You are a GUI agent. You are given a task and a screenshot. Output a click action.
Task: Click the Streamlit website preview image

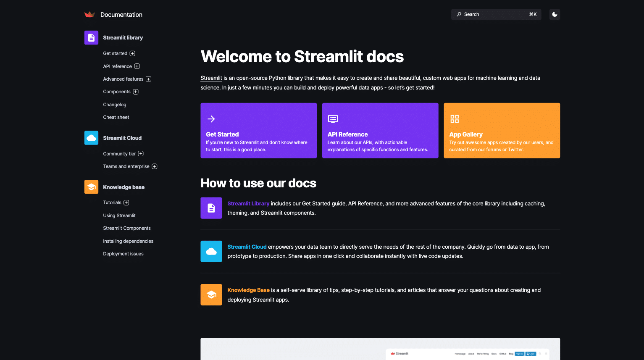380,349
